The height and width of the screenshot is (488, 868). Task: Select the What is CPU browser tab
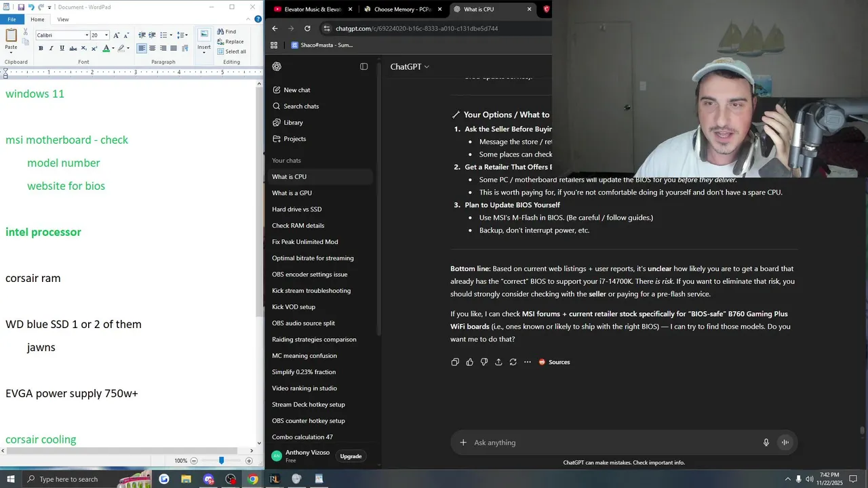pyautogui.click(x=492, y=9)
